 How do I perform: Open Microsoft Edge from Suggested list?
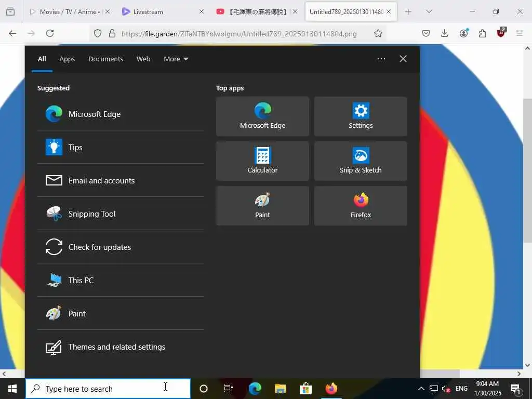pyautogui.click(x=121, y=114)
